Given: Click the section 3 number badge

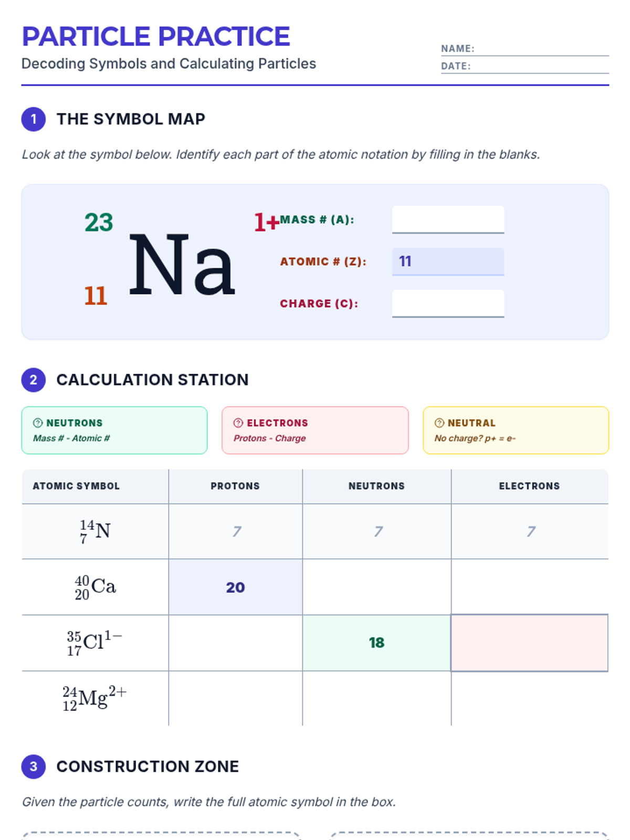Looking at the screenshot, I should pyautogui.click(x=34, y=766).
